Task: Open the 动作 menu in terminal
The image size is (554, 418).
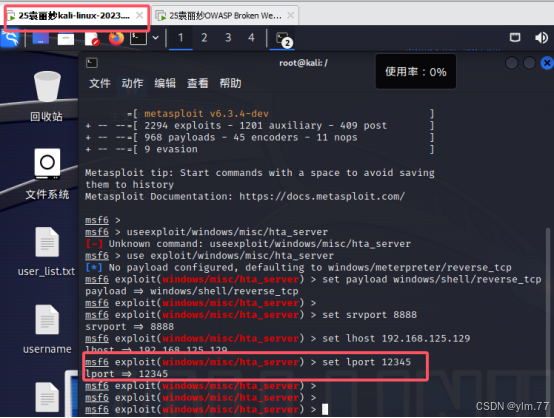Action: 132,83
